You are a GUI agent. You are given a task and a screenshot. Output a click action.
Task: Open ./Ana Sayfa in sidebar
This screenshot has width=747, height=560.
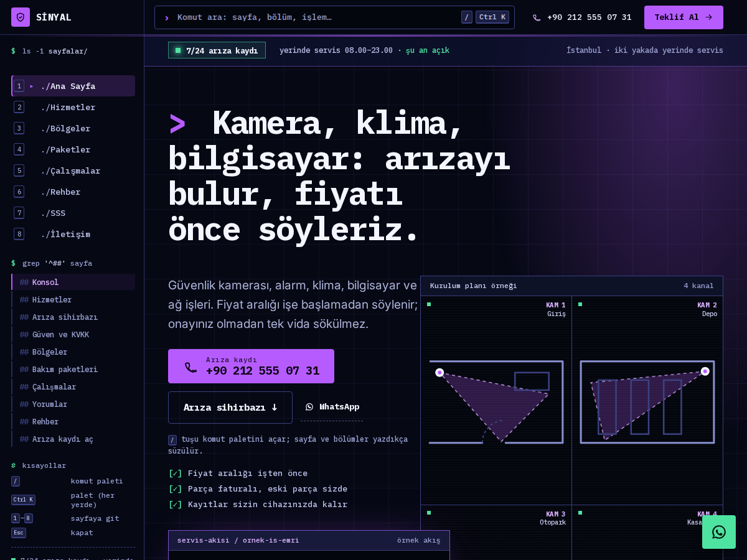point(73,86)
